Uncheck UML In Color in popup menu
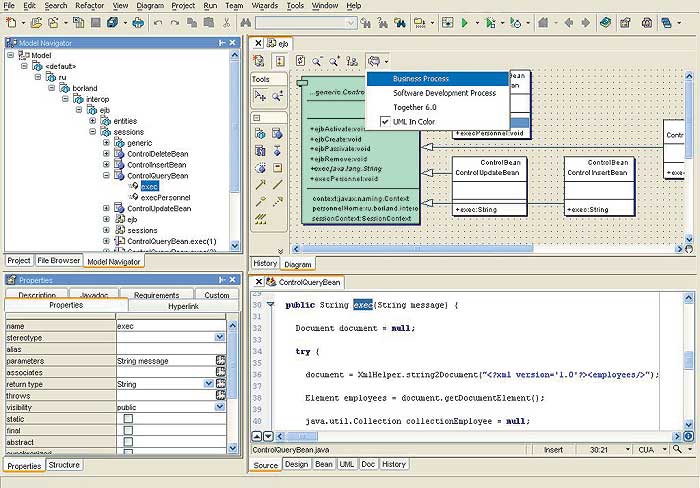The width and height of the screenshot is (700, 488). [438, 121]
